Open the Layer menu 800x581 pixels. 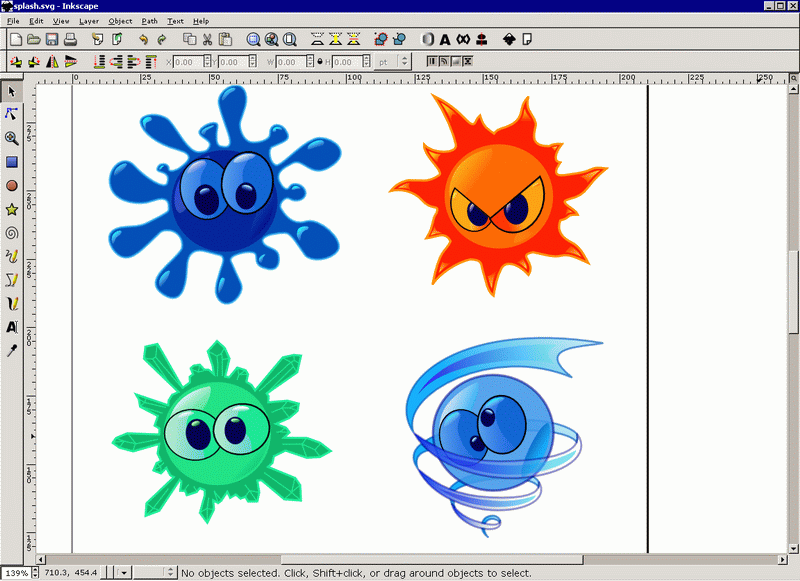point(89,21)
